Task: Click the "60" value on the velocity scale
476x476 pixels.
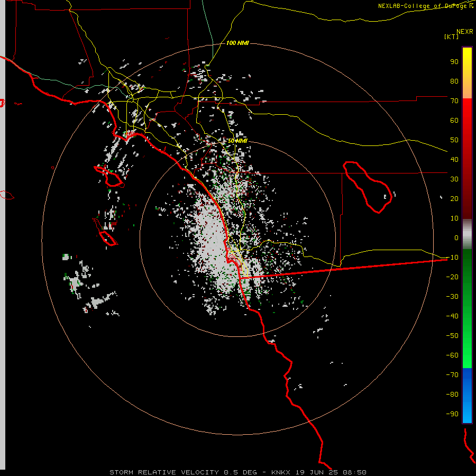Action: (454, 120)
